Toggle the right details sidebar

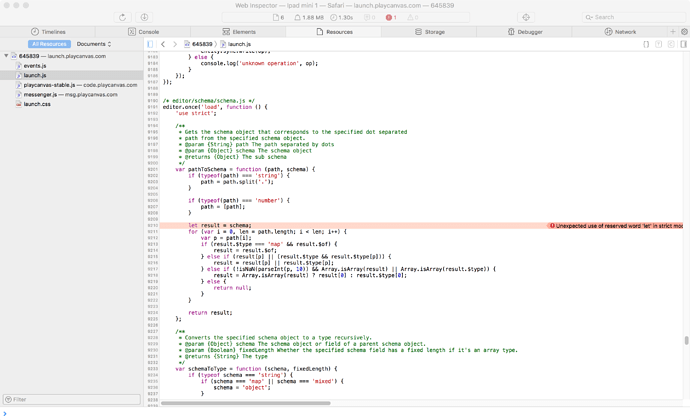pos(684,44)
